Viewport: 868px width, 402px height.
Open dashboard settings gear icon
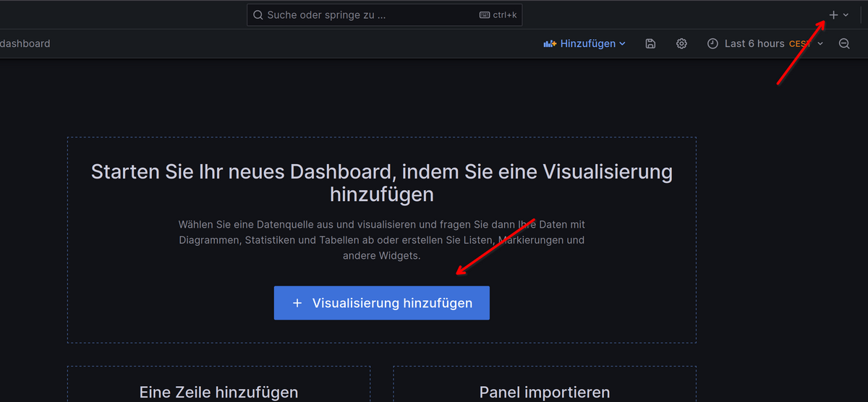681,43
